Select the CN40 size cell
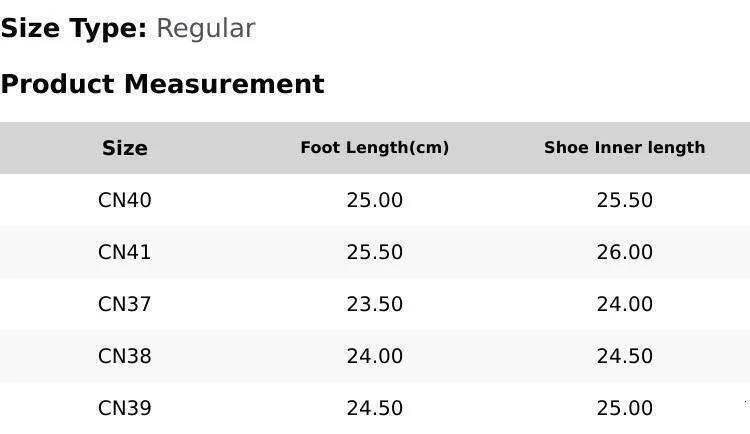The image size is (750, 434). coord(125,200)
